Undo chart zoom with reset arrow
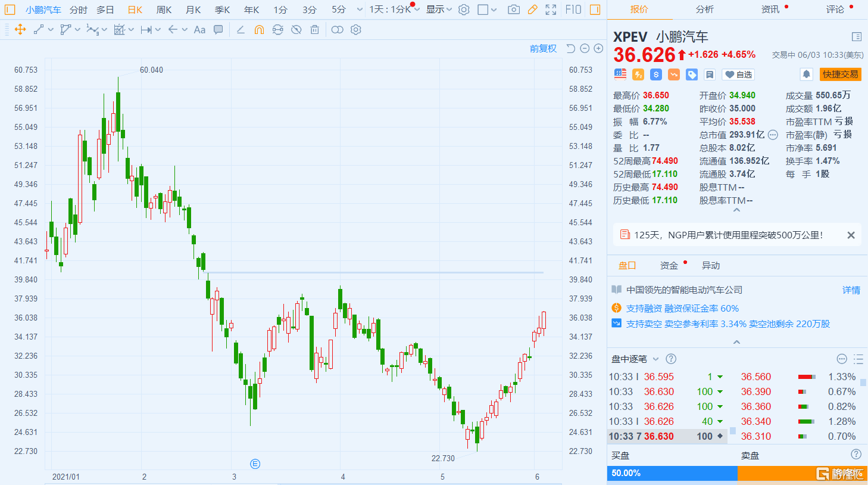Screen dimensions: 868x485 570,48
